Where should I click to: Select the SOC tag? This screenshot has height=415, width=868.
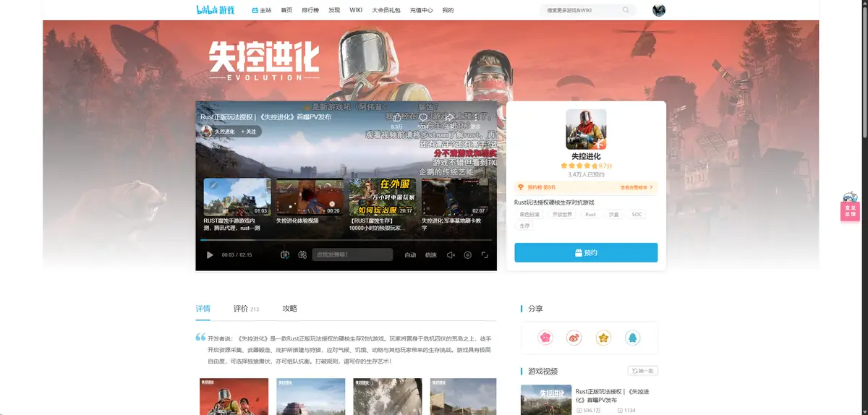pyautogui.click(x=637, y=215)
